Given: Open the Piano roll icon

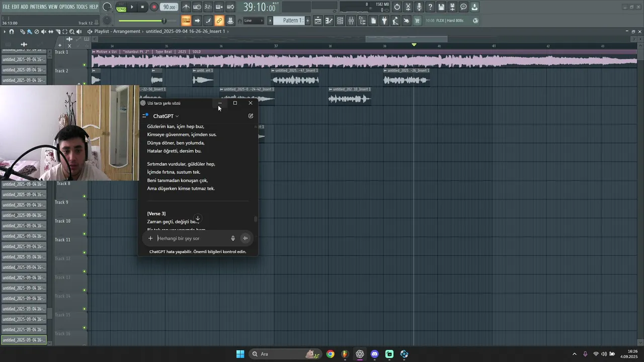Looking at the screenshot, I should 329,21.
